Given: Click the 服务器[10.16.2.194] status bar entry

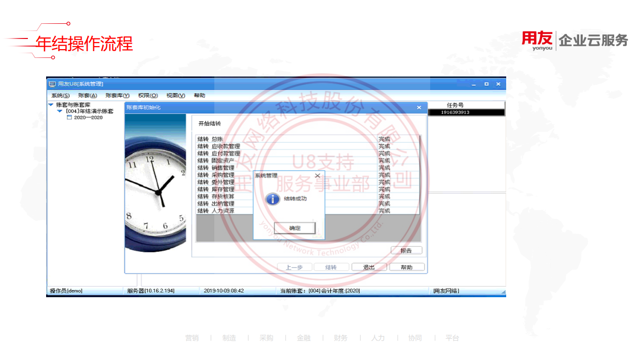Looking at the screenshot, I should coord(150,291).
